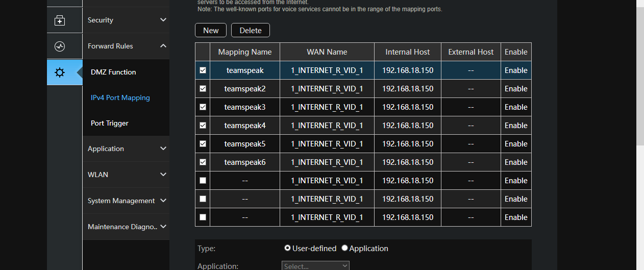Viewport: 644px width, 270px height.
Task: Collapse the Forward Rules section
Action: click(126, 46)
